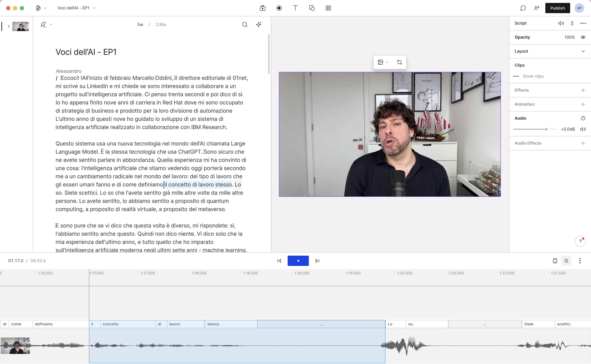Adjust the Audio volume slider
This screenshot has width=591, height=364.
point(535,129)
